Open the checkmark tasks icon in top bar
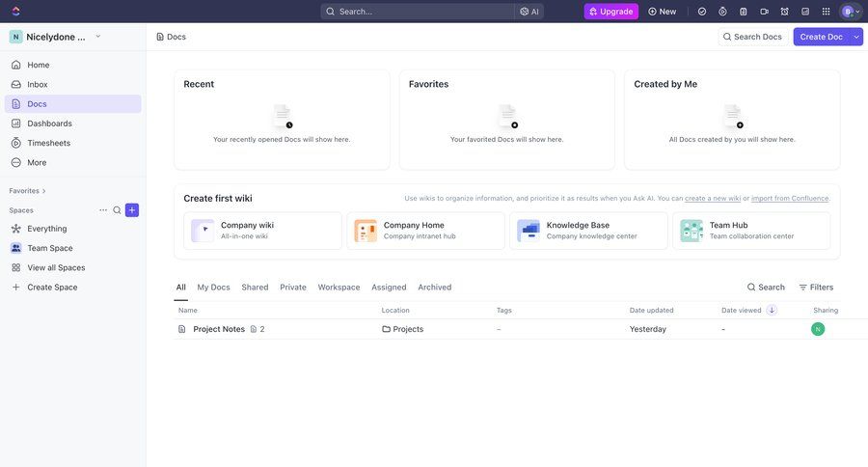Screen dimensions: 868x467 (x=702, y=11)
